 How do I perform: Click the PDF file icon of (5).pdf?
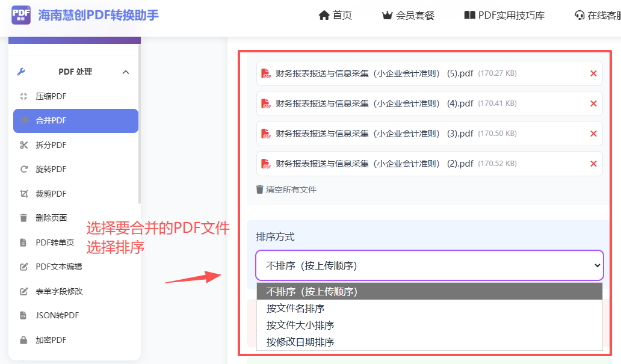coord(266,73)
